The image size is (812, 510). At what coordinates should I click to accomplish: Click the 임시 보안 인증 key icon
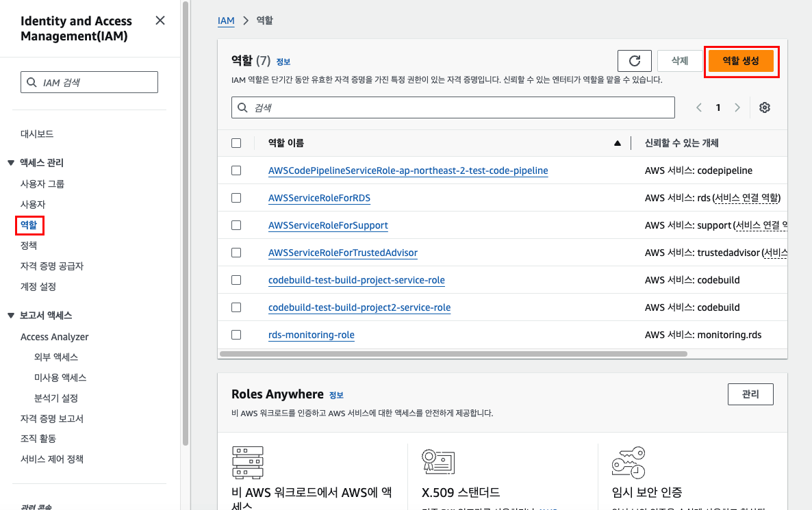pos(629,462)
